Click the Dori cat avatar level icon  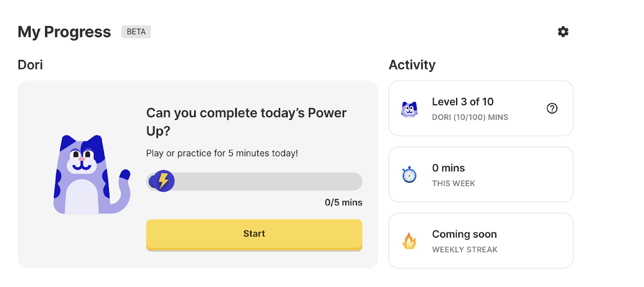[x=409, y=109]
